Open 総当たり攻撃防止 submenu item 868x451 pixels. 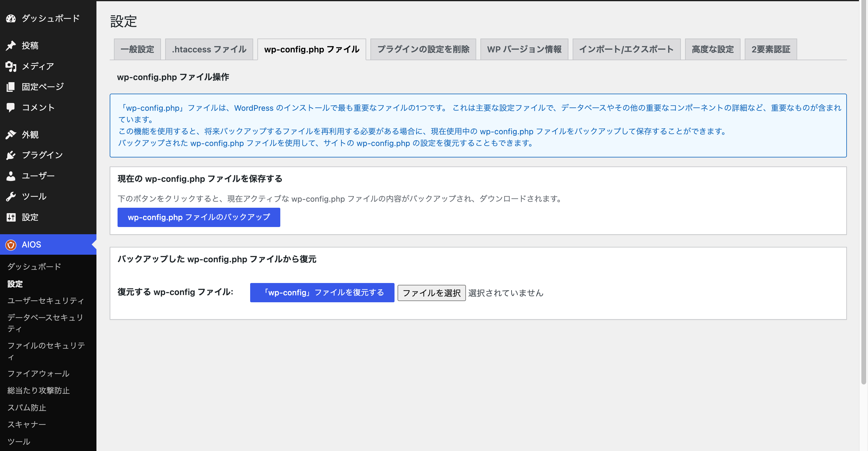pos(38,390)
